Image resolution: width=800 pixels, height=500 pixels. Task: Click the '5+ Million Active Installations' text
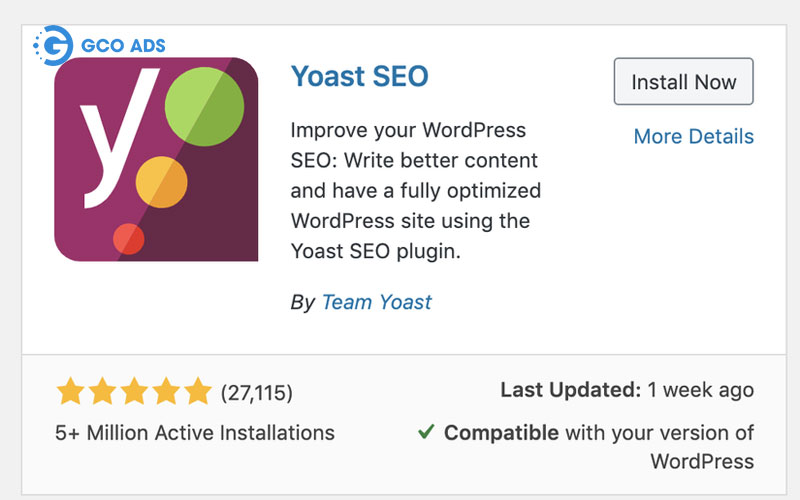[x=195, y=433]
